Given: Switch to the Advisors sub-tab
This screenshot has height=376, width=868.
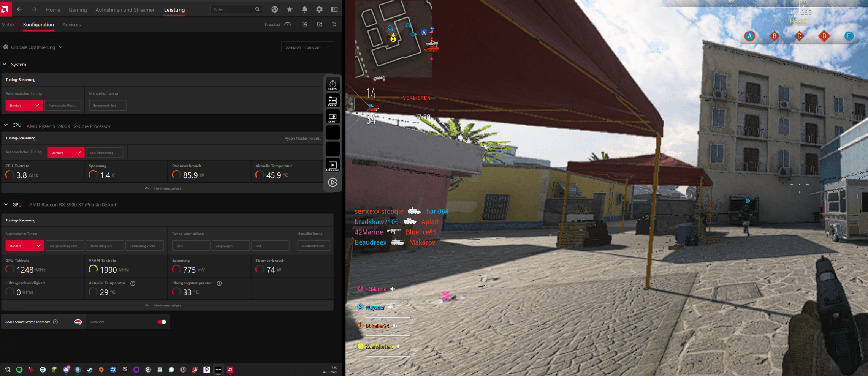Looking at the screenshot, I should click(x=71, y=25).
